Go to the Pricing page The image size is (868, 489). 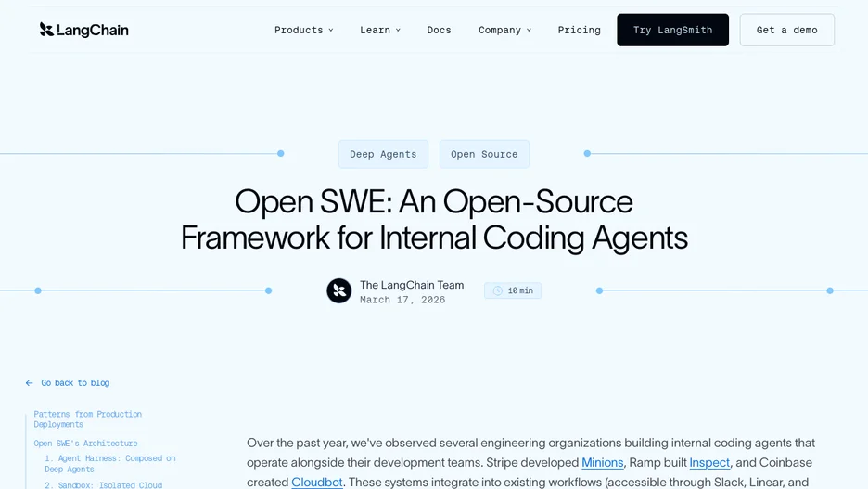[x=579, y=30]
